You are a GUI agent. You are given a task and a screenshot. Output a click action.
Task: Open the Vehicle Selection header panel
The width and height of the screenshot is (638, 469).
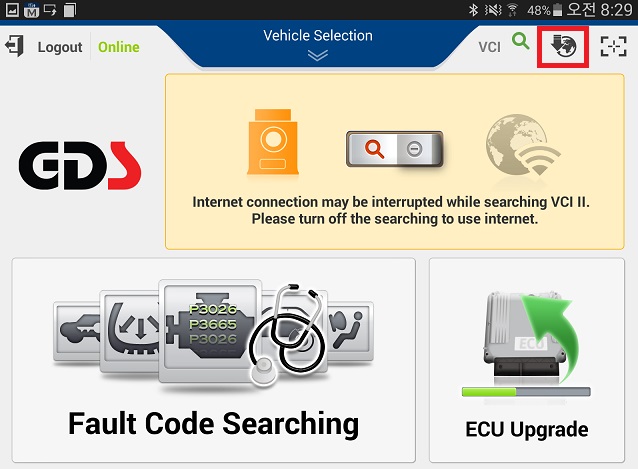click(x=318, y=44)
